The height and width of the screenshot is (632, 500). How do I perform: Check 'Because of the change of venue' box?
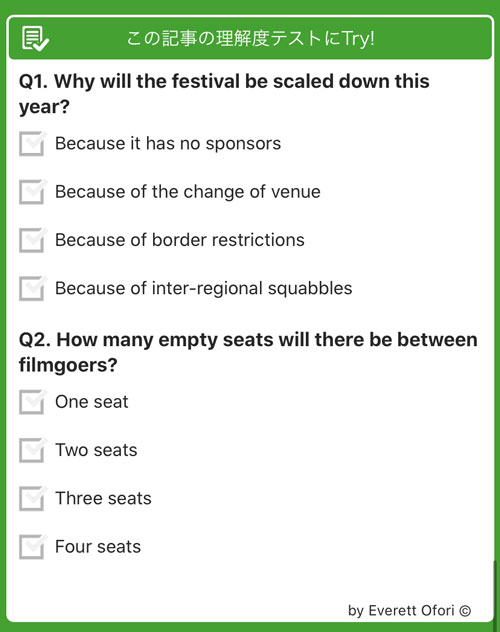32,192
